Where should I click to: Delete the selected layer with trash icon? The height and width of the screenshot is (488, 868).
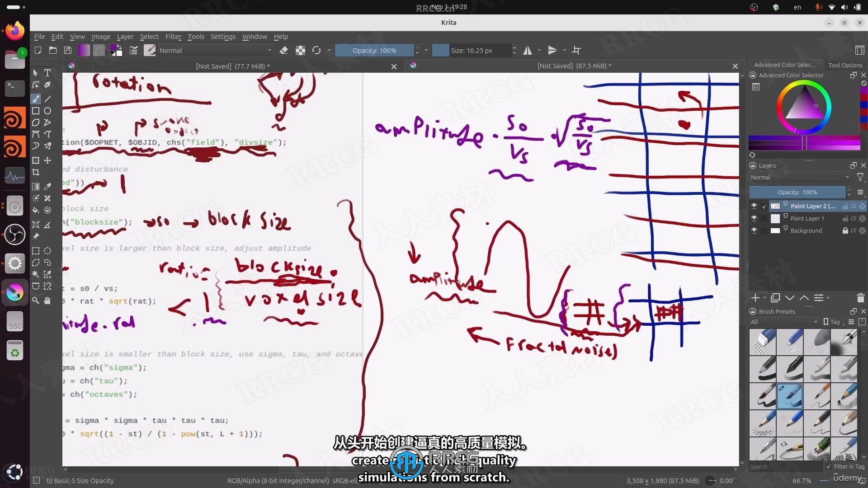(x=860, y=298)
